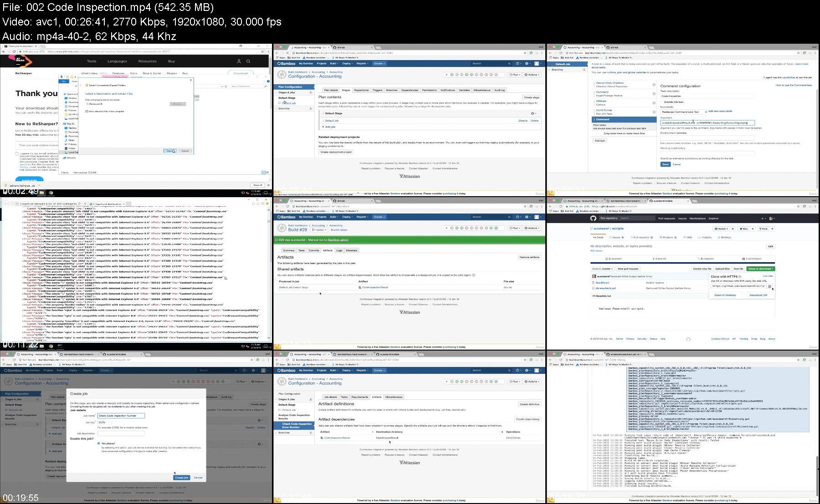Open user avatar in Plan contents Bamboo header
Viewport: 820px width, 504px height.
pos(537,63)
